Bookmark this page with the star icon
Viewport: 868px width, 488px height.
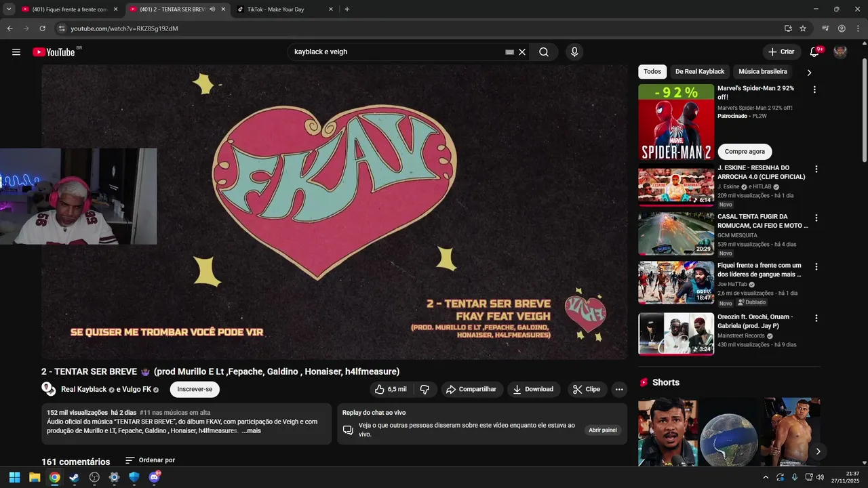click(803, 28)
